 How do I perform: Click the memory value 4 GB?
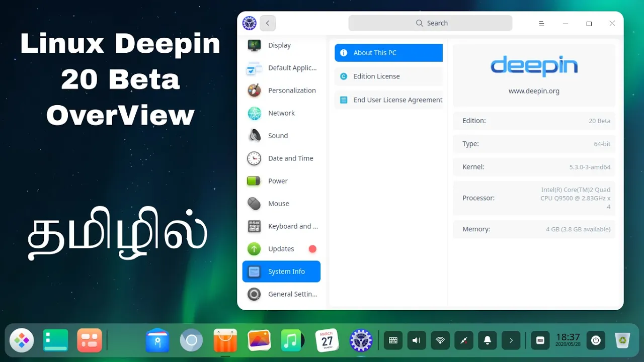578,229
